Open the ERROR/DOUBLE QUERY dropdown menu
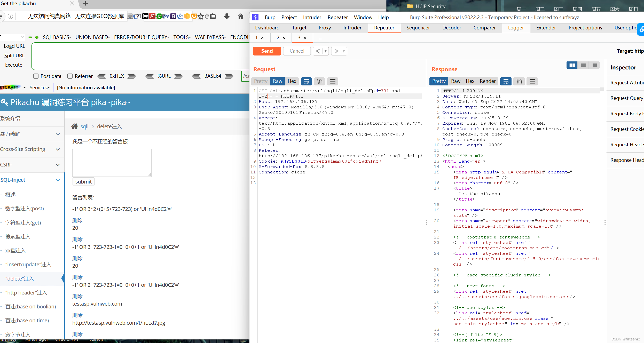644x343 pixels. [x=142, y=37]
